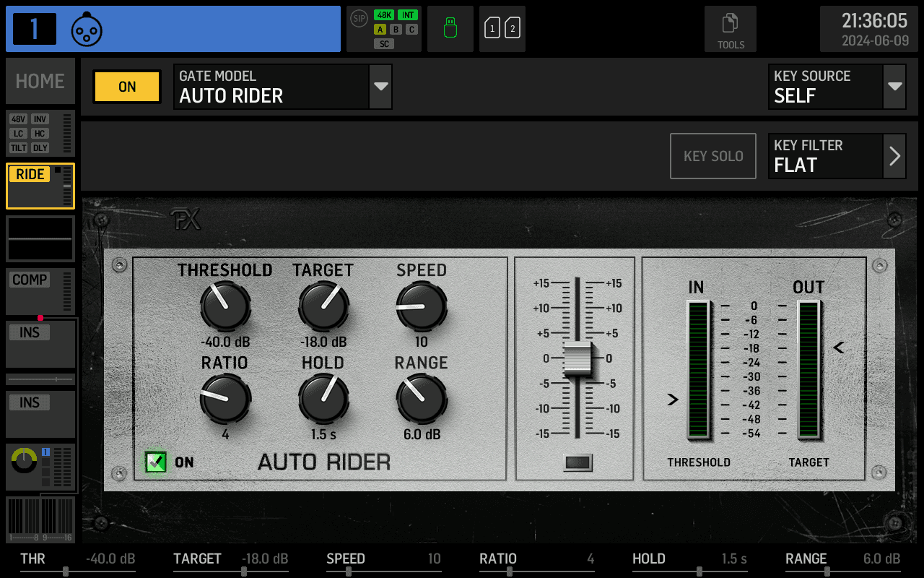Click the date 2024-06-09

click(x=875, y=40)
